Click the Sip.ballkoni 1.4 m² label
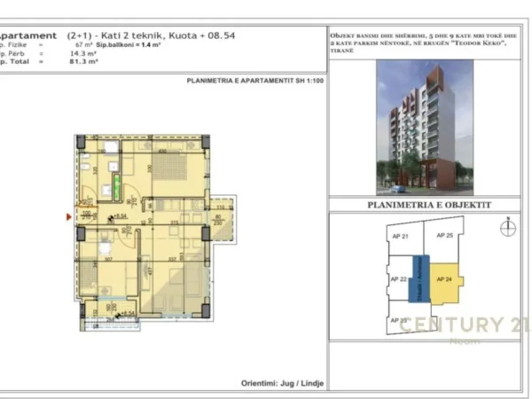Viewport: 532px width, 399px height. pyautogui.click(x=148, y=43)
